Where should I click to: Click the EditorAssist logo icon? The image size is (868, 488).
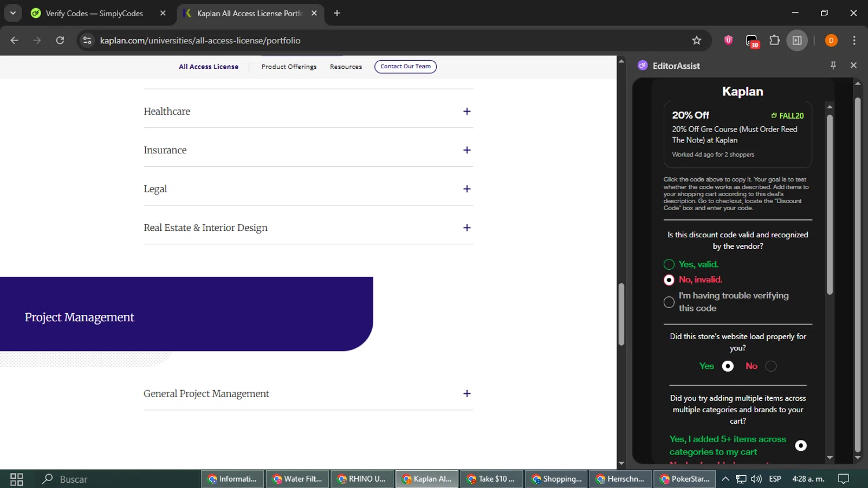point(642,65)
